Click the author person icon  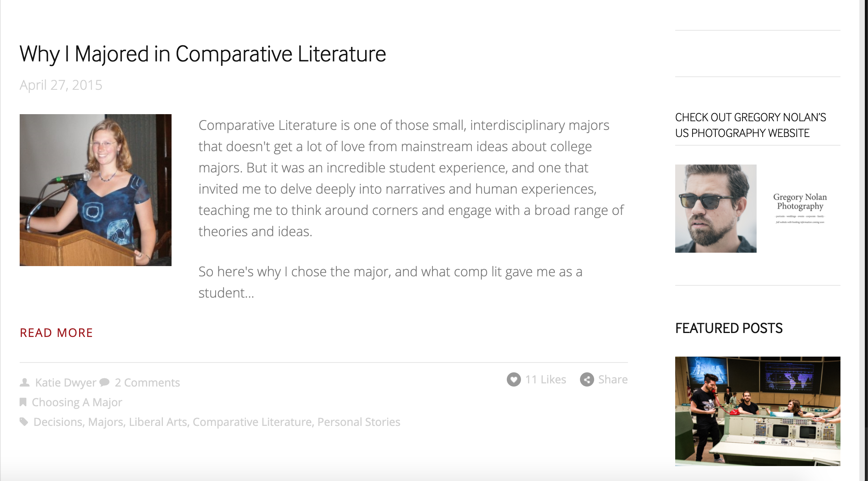pos(25,382)
